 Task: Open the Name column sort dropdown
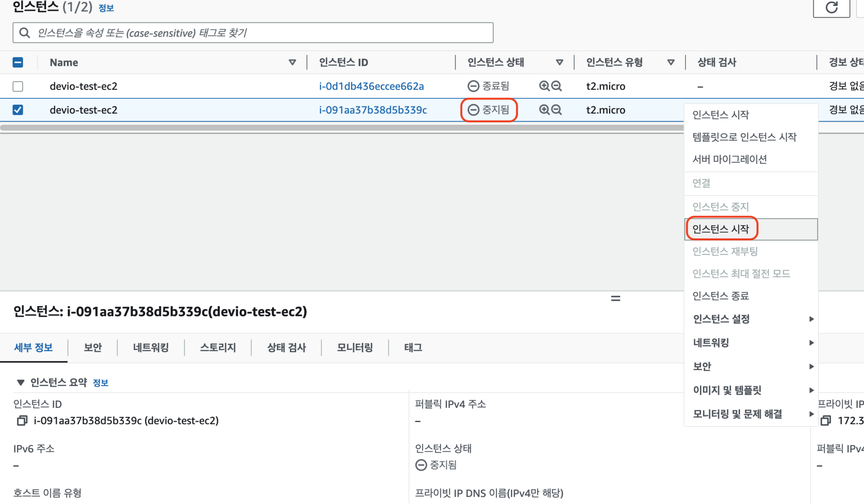click(292, 62)
